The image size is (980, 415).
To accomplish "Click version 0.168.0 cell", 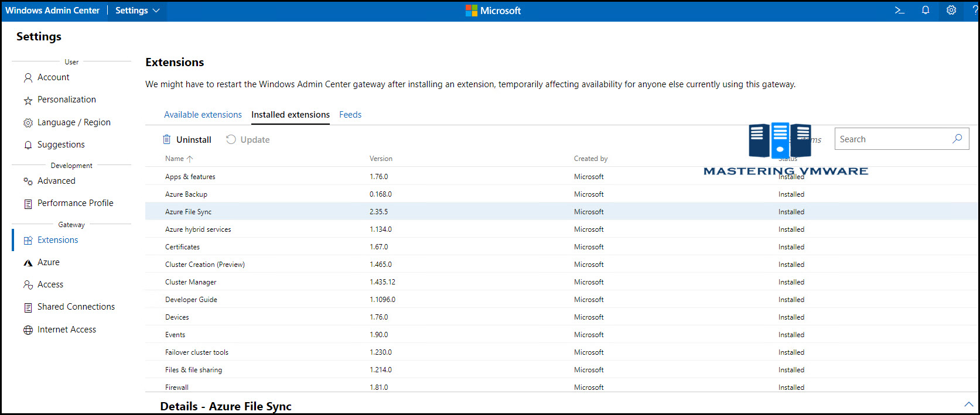I will tap(381, 194).
